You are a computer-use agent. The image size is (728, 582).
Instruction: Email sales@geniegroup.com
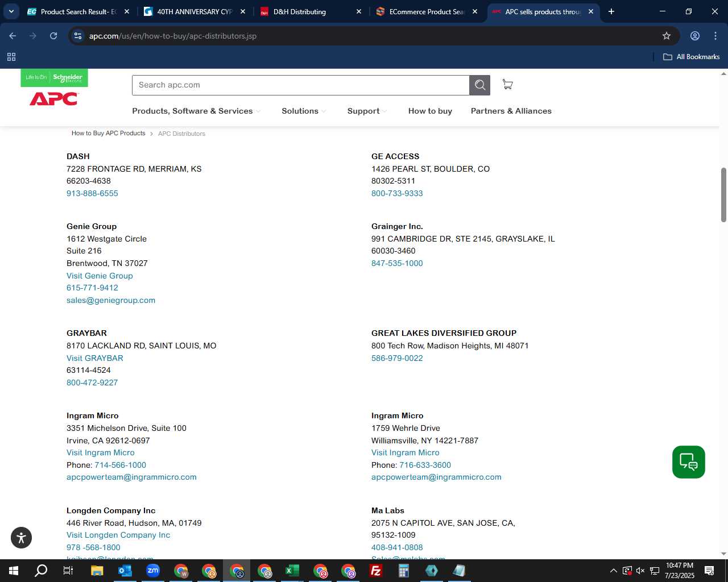click(111, 300)
